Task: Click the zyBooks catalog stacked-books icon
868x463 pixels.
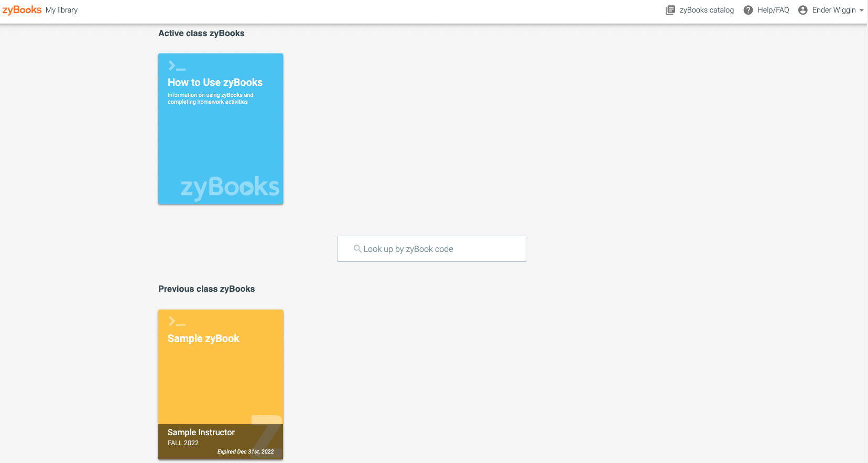Action: [x=670, y=10]
